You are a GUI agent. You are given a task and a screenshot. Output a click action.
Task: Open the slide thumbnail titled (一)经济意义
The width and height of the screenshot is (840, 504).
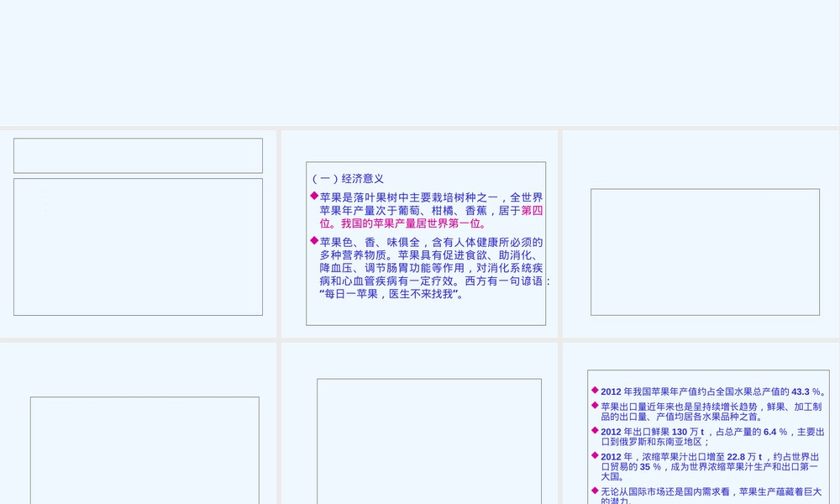coord(419,234)
